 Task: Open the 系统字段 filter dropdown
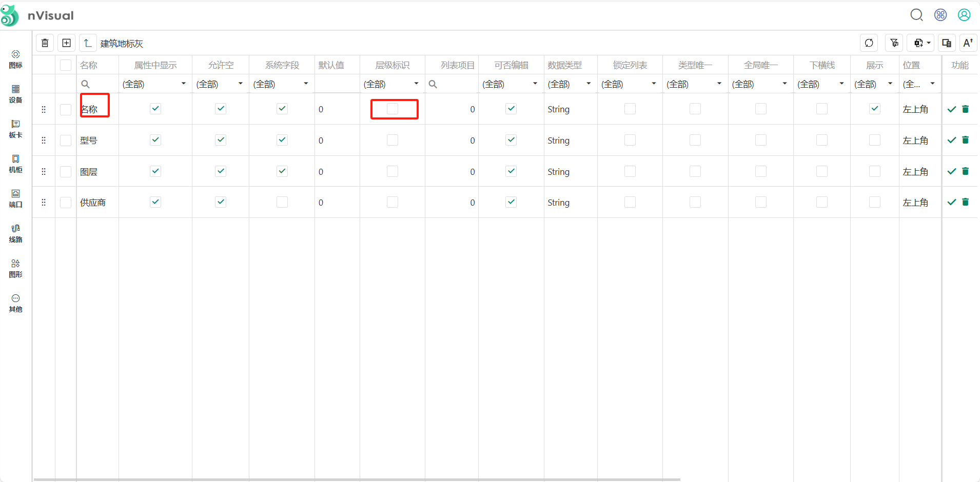tap(282, 84)
